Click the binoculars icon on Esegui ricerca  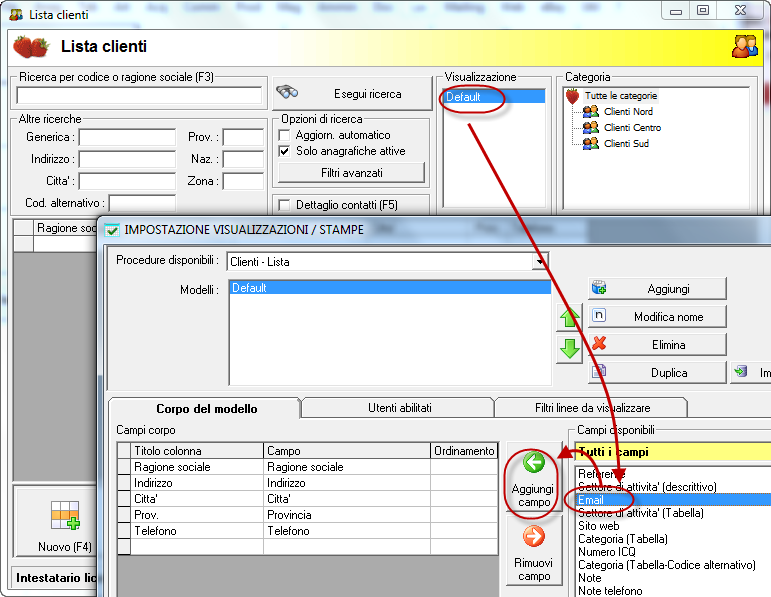(x=287, y=92)
